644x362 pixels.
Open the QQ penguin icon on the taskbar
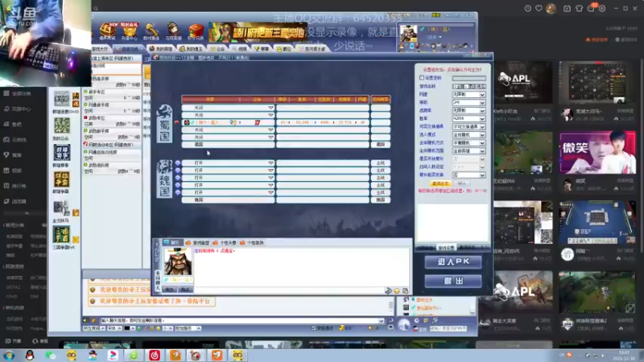(30, 355)
